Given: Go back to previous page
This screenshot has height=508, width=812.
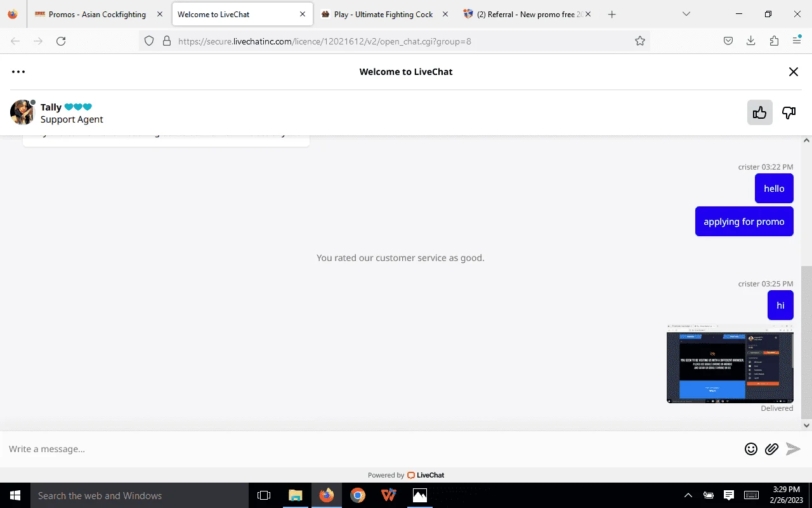Looking at the screenshot, I should click(15, 41).
